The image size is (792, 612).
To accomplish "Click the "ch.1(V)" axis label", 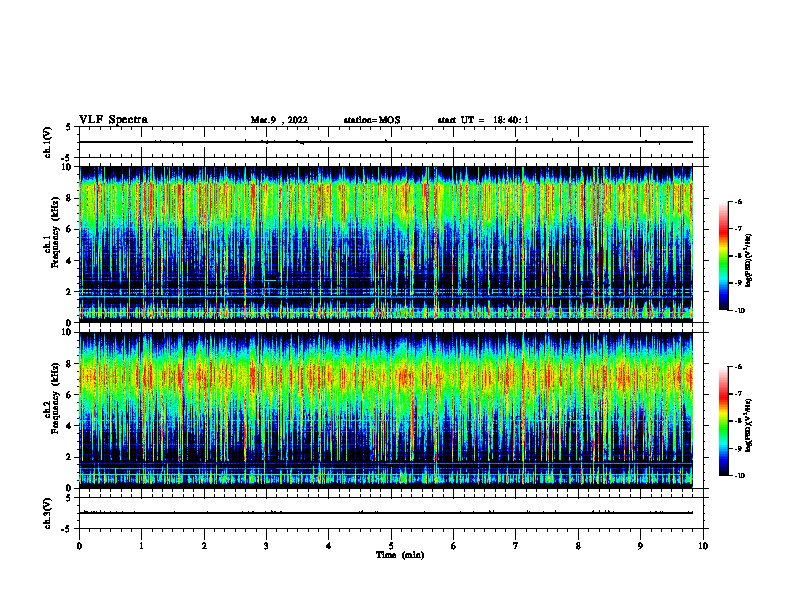I will pos(48,142).
